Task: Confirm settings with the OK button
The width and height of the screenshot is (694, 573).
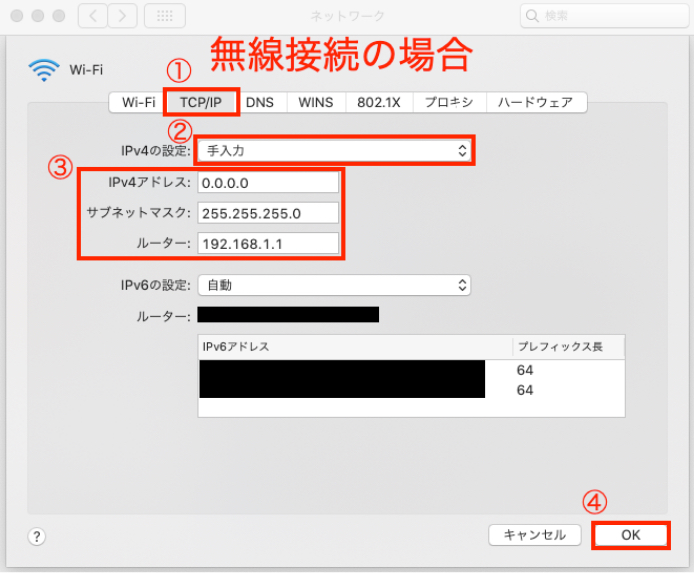Action: (631, 535)
